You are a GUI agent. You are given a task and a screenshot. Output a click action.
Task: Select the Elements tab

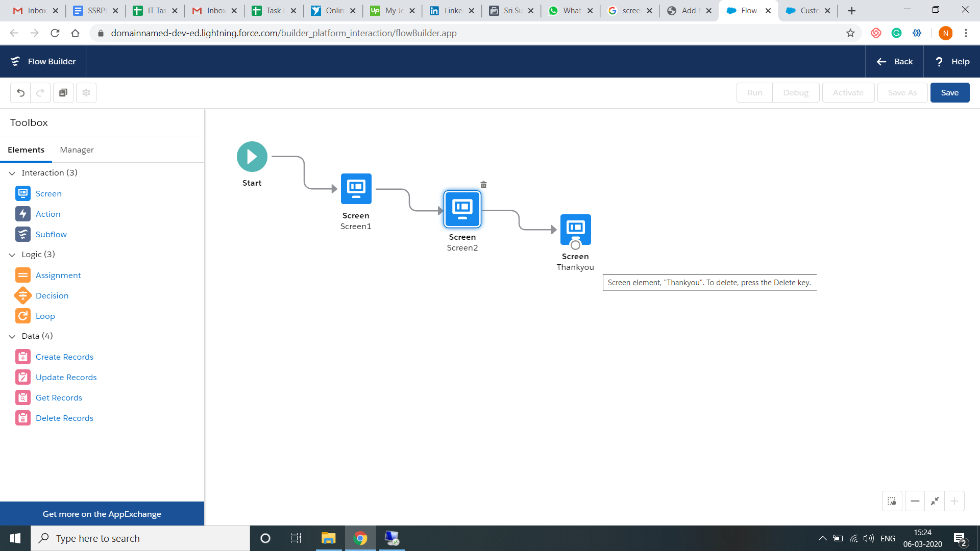coord(26,149)
